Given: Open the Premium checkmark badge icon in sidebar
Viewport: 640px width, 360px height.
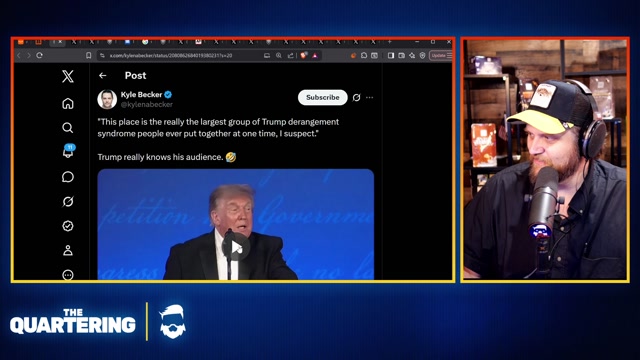Looking at the screenshot, I should (x=68, y=226).
